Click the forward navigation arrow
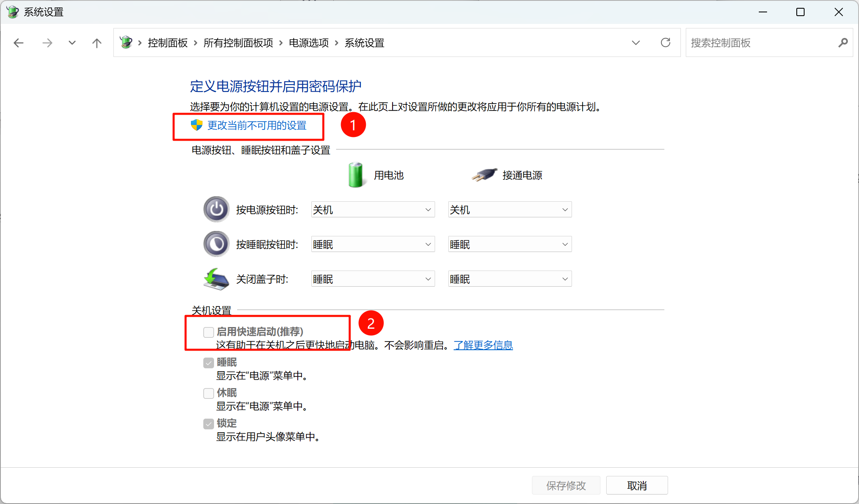Screen dimensions: 859x504 point(47,43)
